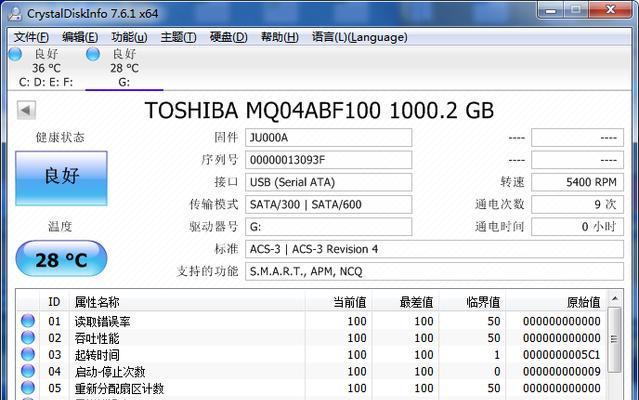This screenshot has height=400, width=639.
Task: Click the blue status icon for attribute 04
Action: click(x=28, y=371)
